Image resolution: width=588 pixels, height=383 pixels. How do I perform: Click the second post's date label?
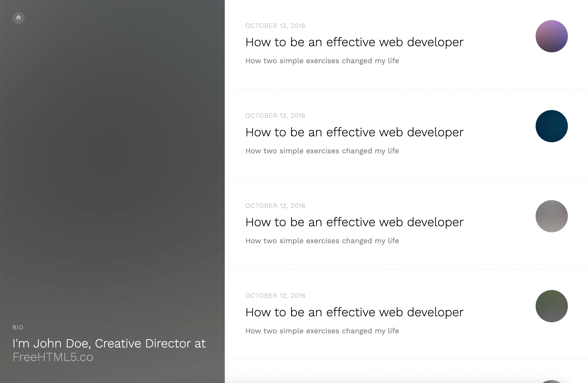click(x=275, y=116)
